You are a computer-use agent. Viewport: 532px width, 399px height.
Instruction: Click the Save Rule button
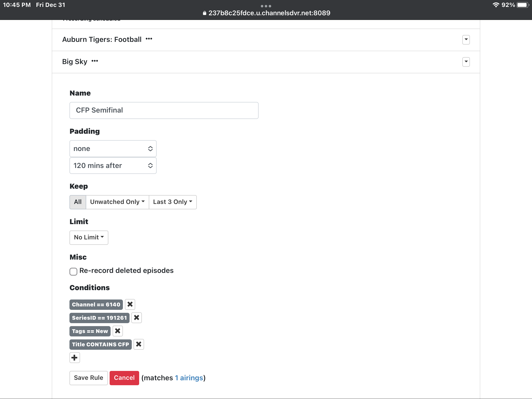pyautogui.click(x=88, y=378)
